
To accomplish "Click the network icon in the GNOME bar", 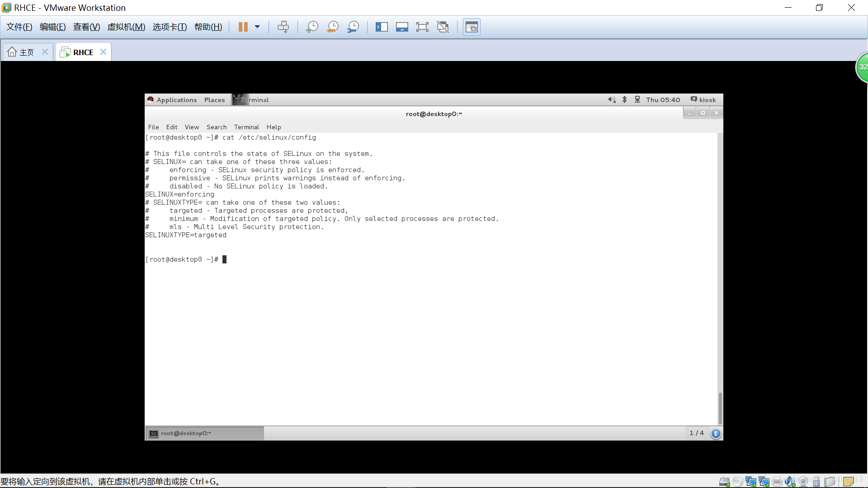I will click(637, 100).
